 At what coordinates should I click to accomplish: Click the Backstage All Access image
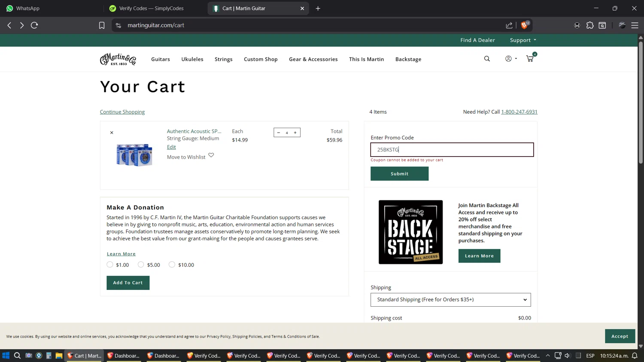tap(410, 232)
